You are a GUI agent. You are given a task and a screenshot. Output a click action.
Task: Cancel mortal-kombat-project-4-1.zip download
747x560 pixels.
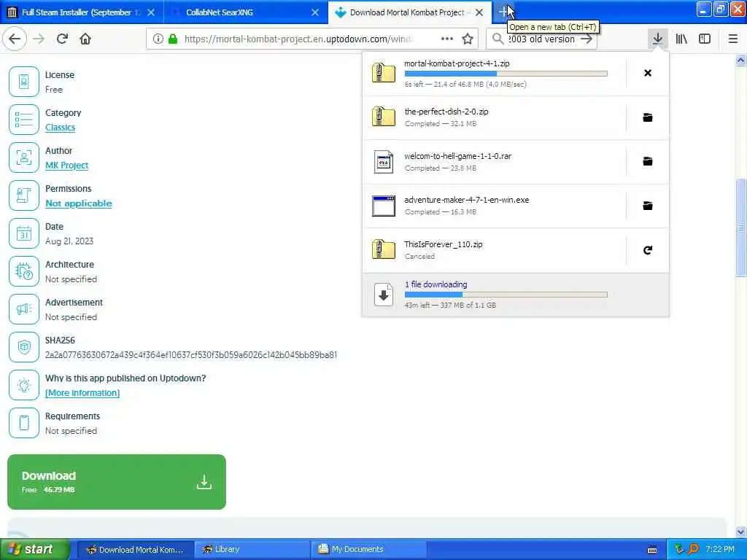tap(648, 73)
